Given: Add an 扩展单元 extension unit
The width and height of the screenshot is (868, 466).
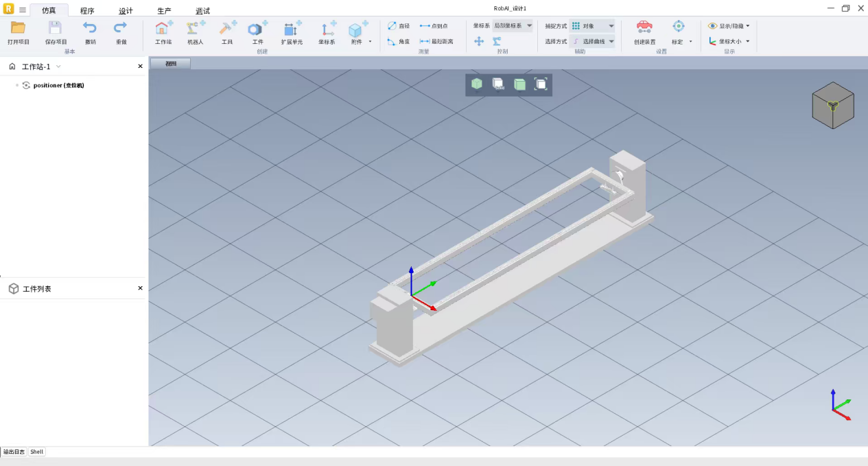Looking at the screenshot, I should click(292, 29).
